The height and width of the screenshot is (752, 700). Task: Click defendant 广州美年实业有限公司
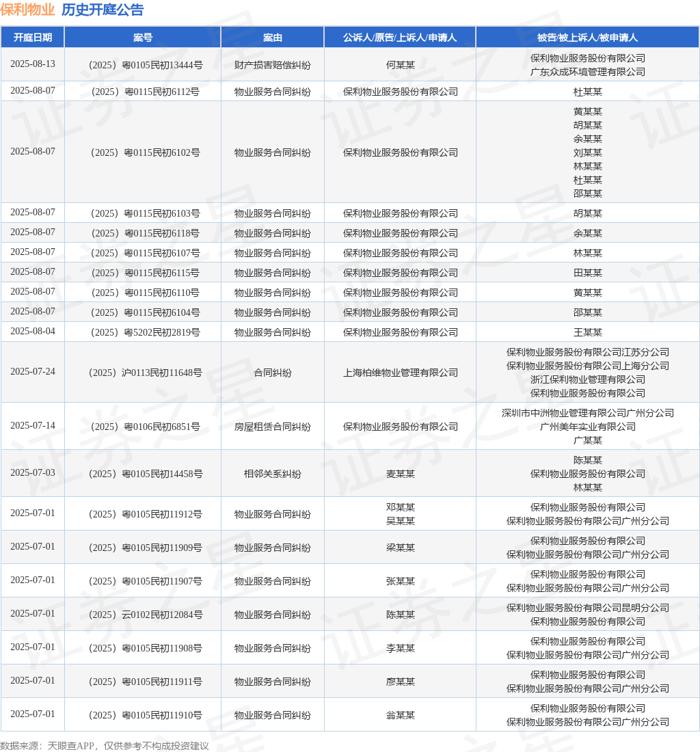[x=587, y=427]
